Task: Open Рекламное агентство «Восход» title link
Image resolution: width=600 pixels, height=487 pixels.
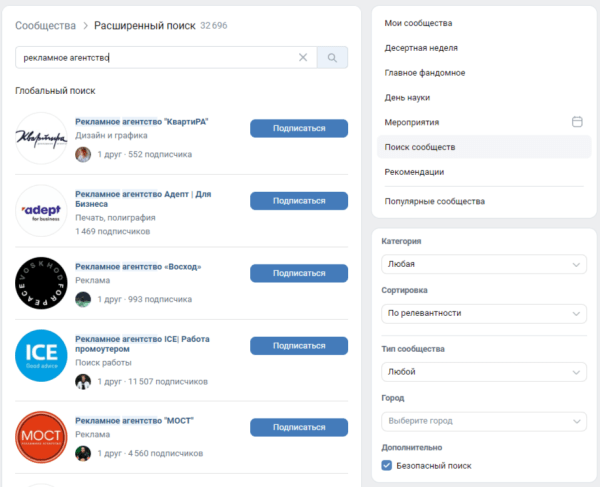Action: [x=138, y=267]
